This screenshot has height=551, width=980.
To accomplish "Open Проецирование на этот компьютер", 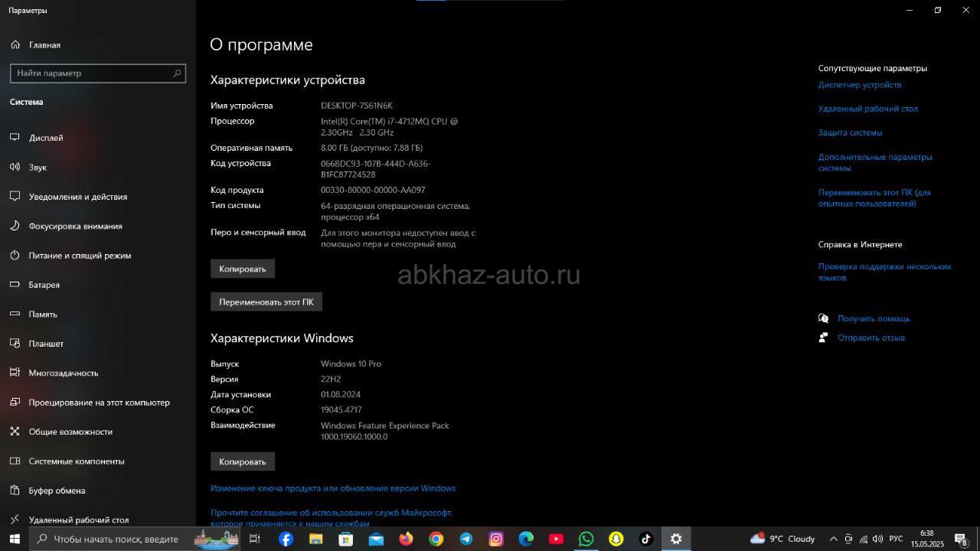I will point(99,403).
